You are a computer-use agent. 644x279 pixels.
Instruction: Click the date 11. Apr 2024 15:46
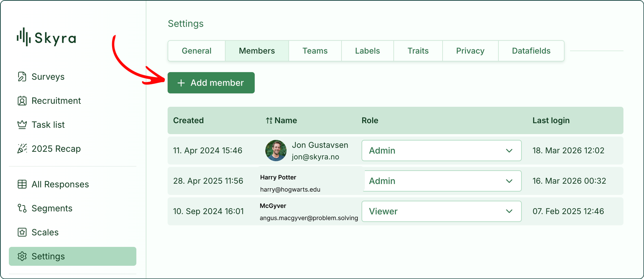coord(207,151)
